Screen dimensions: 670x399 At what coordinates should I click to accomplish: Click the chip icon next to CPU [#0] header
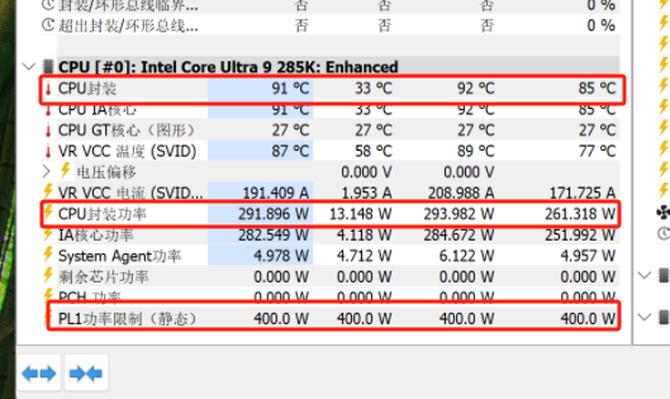tap(48, 67)
